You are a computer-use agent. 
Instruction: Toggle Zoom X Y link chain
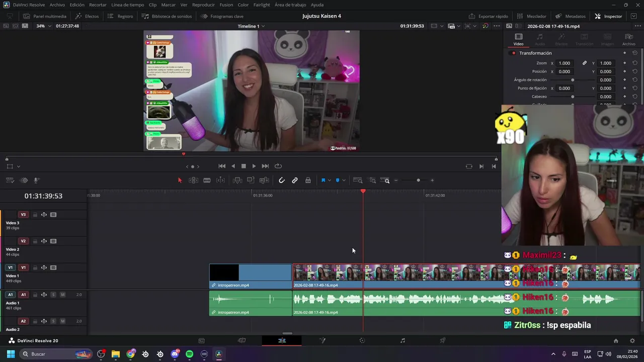585,63
